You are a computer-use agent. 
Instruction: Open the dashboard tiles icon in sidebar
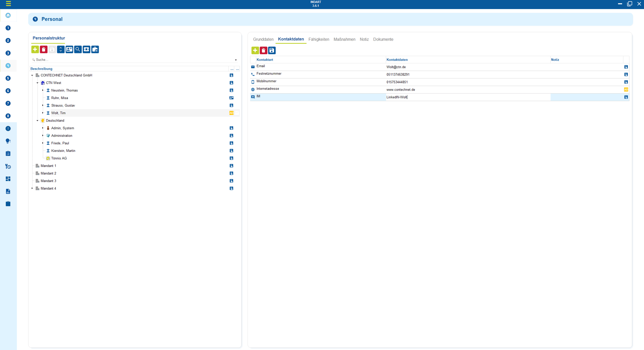pyautogui.click(x=8, y=179)
